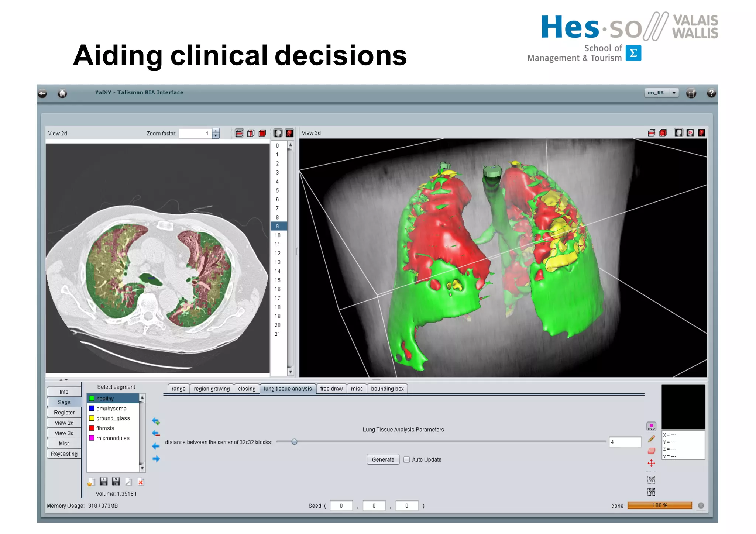Select slice number 21 in the slice list
Image resolution: width=756 pixels, height=534 pixels.
click(x=279, y=334)
